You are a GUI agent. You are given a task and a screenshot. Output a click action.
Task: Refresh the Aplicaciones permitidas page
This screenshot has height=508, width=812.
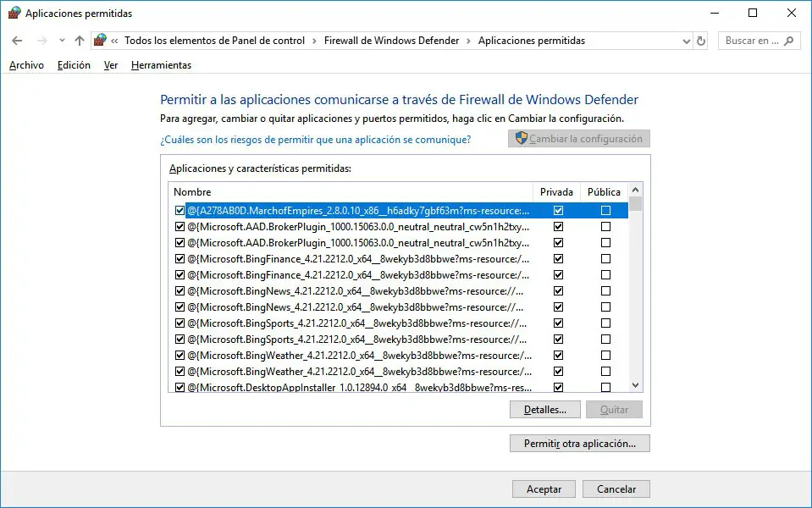(x=701, y=41)
